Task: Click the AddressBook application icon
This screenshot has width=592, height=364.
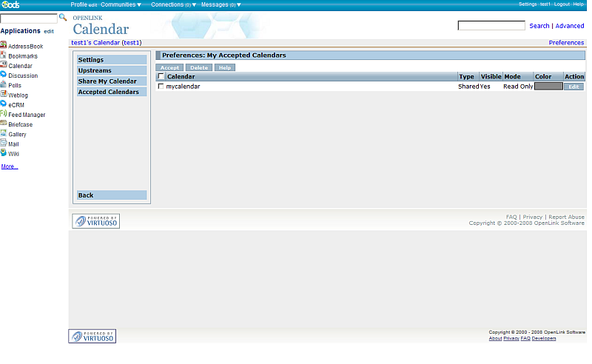Action: [4, 46]
